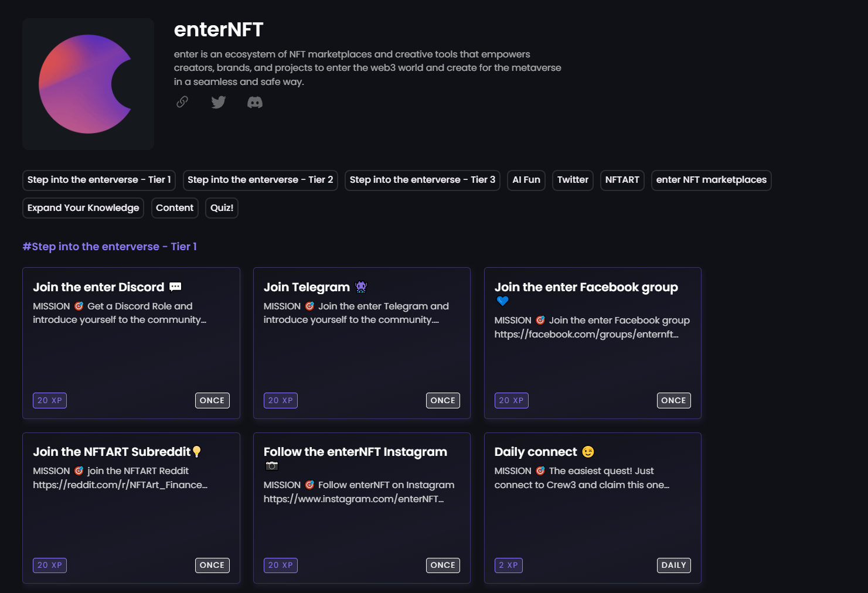This screenshot has width=868, height=593.
Task: Select the "Step into the enterverse - Tier 2" filter
Action: pyautogui.click(x=260, y=180)
